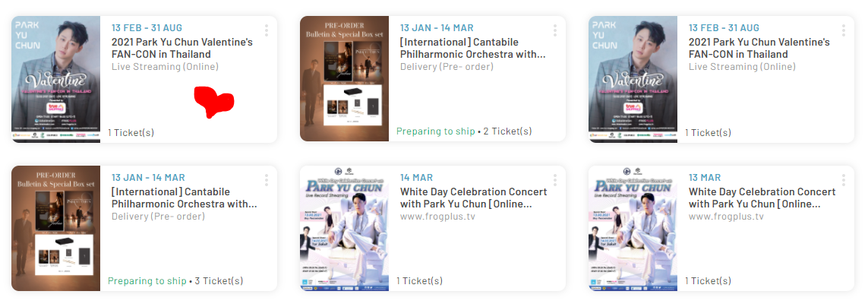Open three-dot menu for 13 MAR White Day concert
Screen dimensions: 868x307
click(844, 180)
